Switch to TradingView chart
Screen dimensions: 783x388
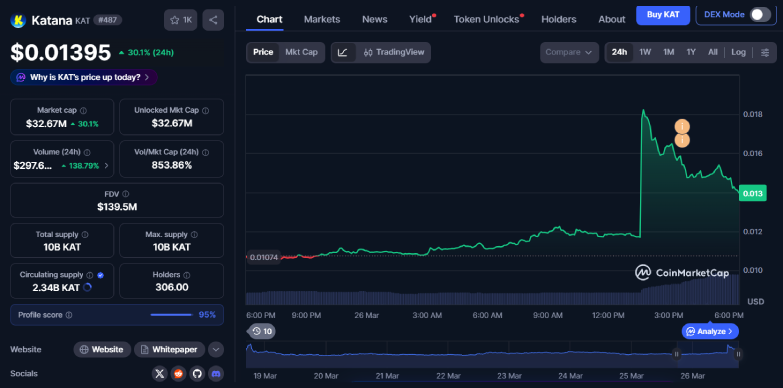pos(394,52)
